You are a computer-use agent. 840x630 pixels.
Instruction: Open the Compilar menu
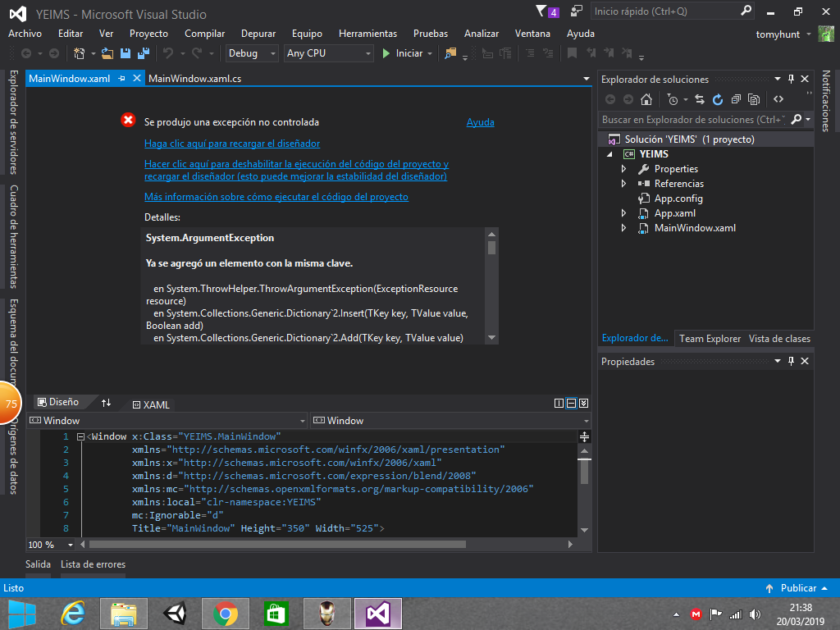[x=204, y=33]
